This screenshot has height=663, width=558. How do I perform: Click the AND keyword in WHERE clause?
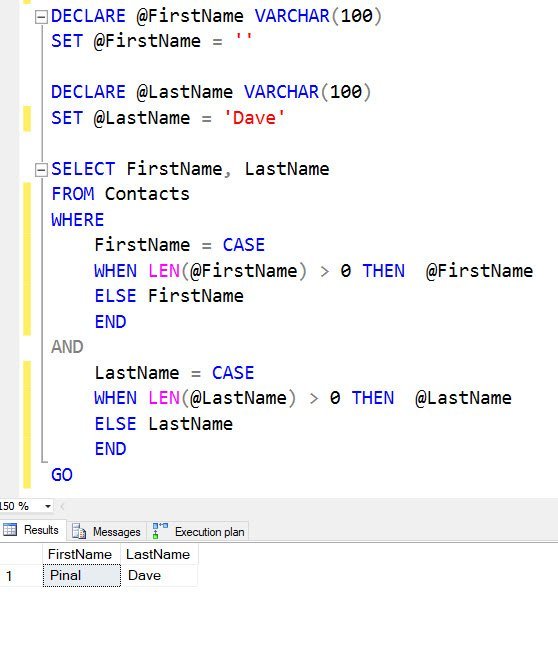coord(67,347)
